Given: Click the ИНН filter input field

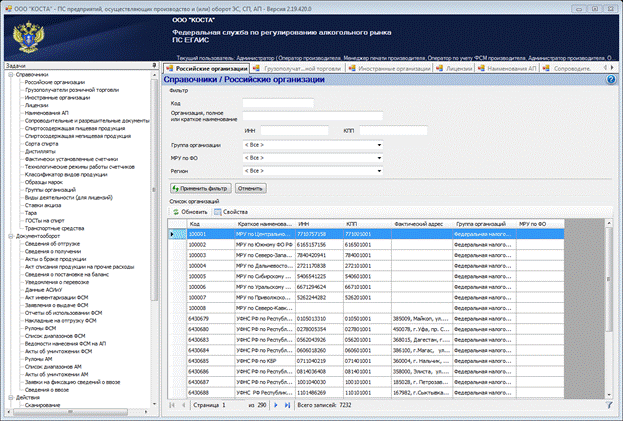Looking at the screenshot, I should 294,130.
